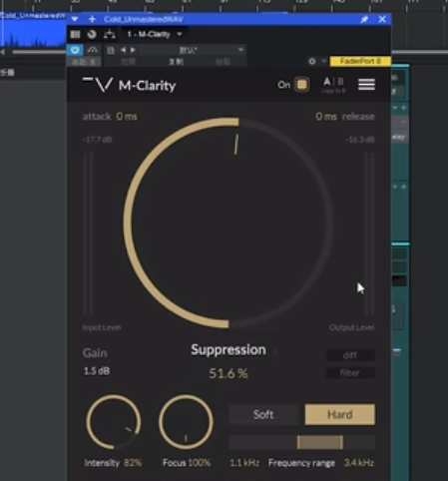Click the yellow FaderPort 8 label
The image size is (448, 481).
click(x=360, y=61)
